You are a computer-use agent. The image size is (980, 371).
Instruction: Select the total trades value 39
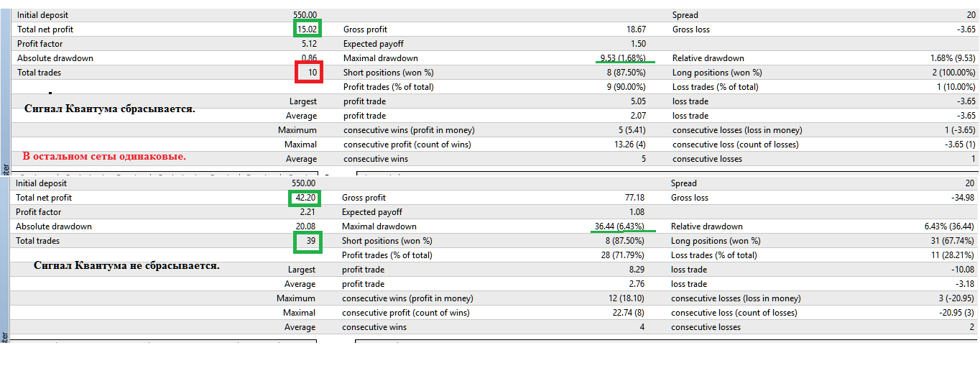point(311,241)
